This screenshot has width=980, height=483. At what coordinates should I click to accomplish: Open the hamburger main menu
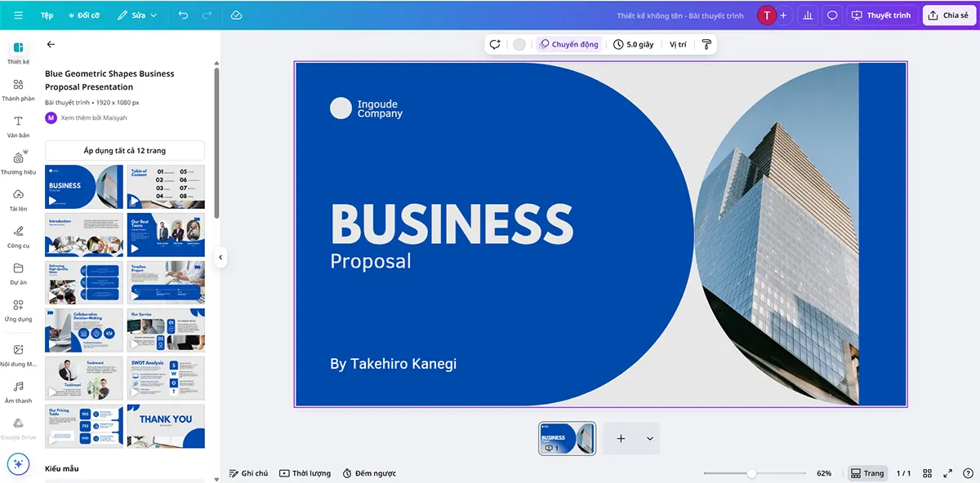click(x=18, y=16)
